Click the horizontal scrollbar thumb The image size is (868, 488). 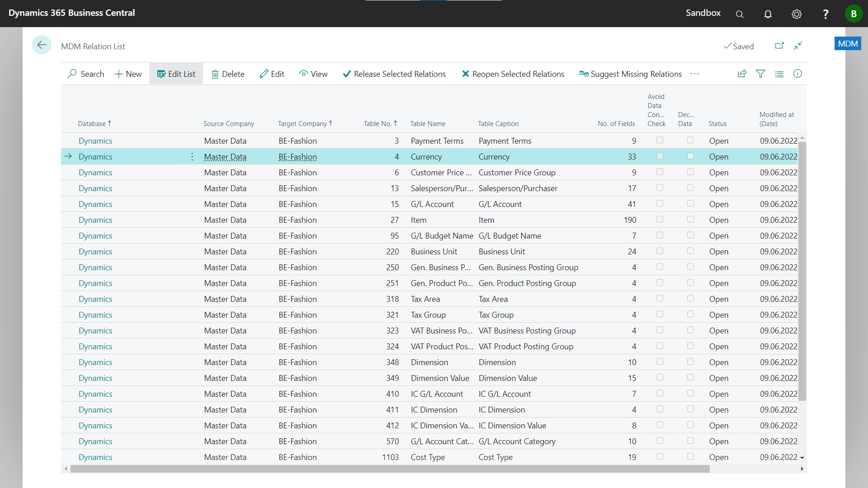[390, 469]
